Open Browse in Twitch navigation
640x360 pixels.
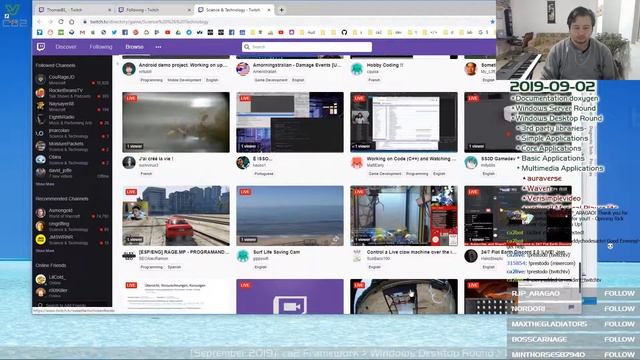tap(134, 47)
